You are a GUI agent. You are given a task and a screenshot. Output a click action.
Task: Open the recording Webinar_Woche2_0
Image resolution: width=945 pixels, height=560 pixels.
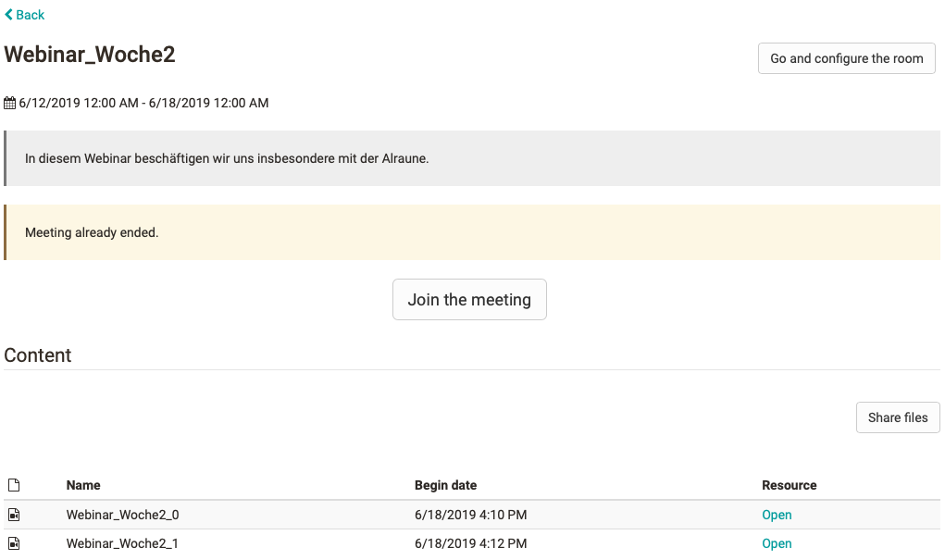click(777, 515)
